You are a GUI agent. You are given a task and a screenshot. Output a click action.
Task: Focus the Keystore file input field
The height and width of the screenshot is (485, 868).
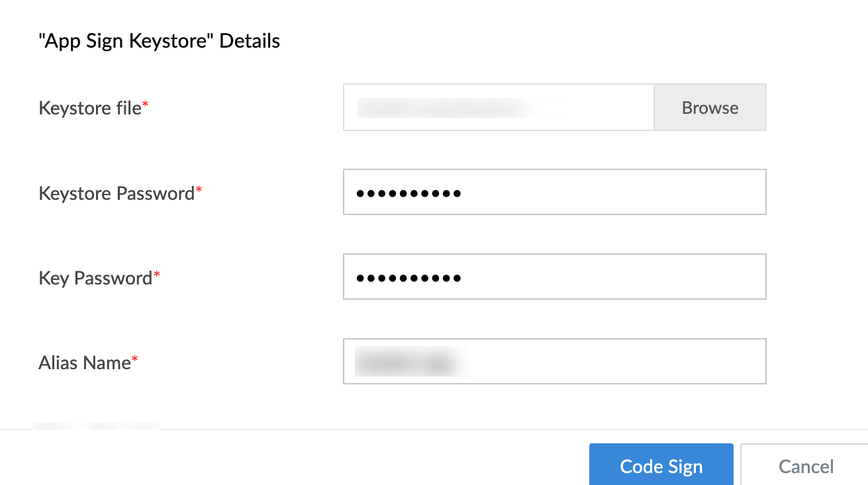click(498, 107)
